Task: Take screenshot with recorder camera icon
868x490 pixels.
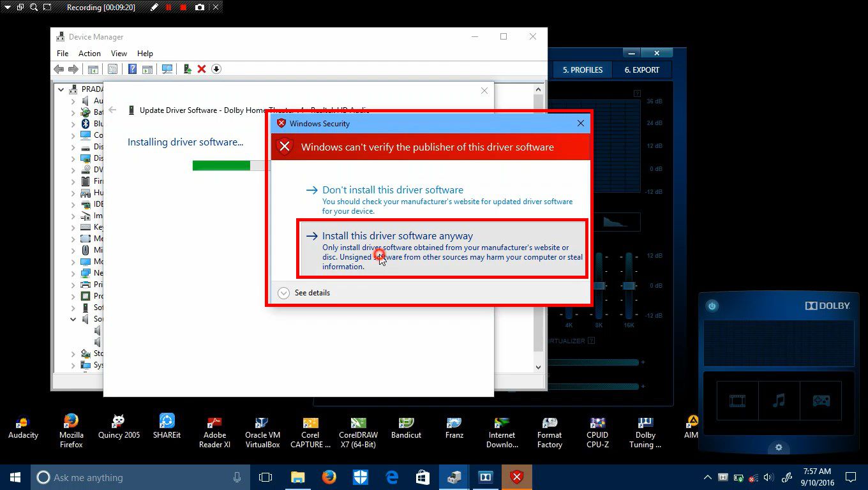Action: point(200,8)
